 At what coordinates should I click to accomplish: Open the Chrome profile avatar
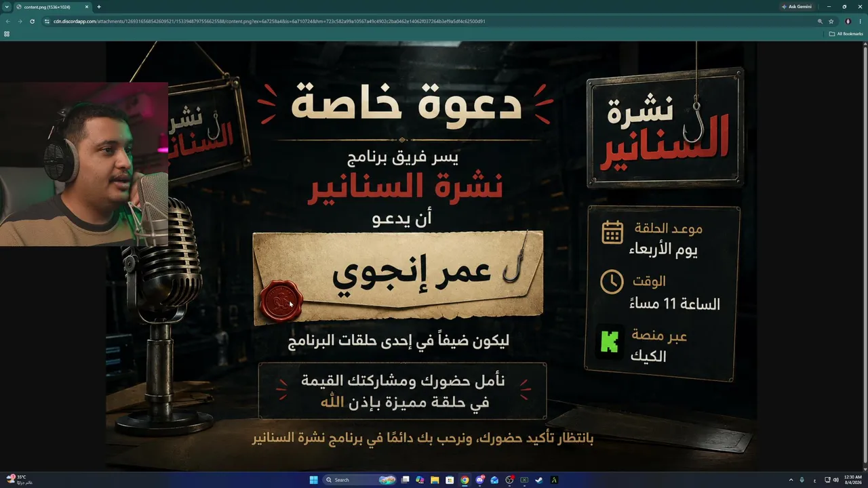click(848, 21)
